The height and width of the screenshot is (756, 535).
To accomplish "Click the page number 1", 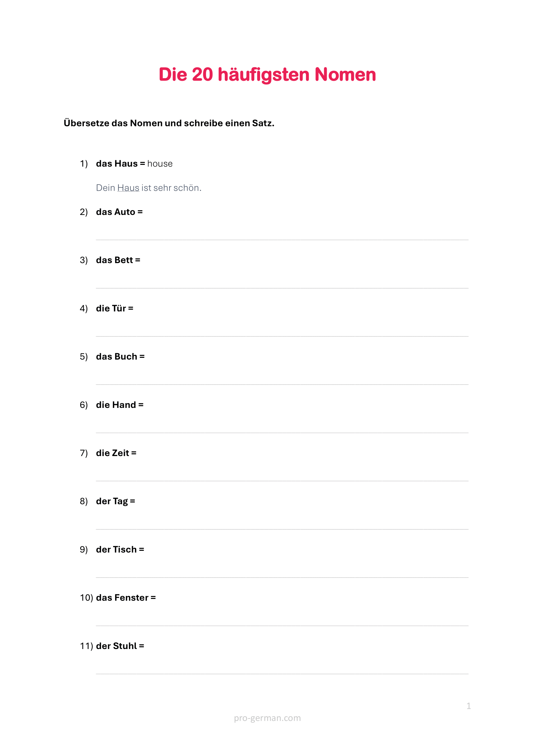I will [x=468, y=706].
